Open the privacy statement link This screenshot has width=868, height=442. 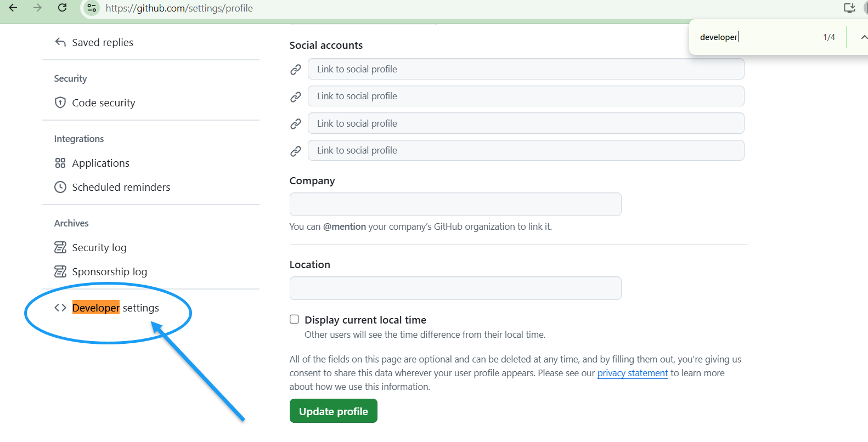pos(632,373)
